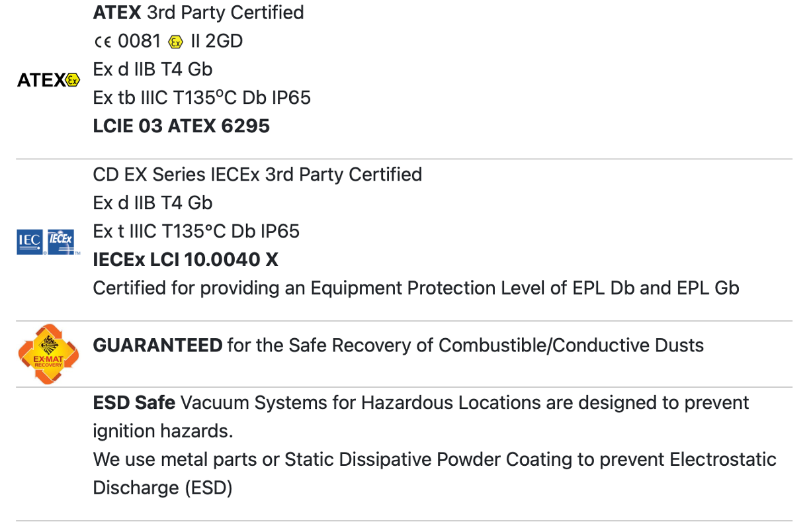Click the IECEx logo badge
This screenshot has width=811, height=532.
pos(62,242)
